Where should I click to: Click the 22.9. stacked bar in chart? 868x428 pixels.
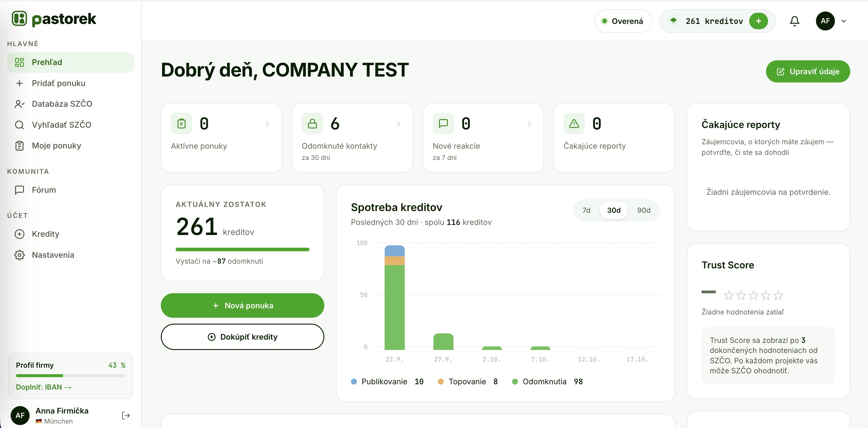point(395,298)
